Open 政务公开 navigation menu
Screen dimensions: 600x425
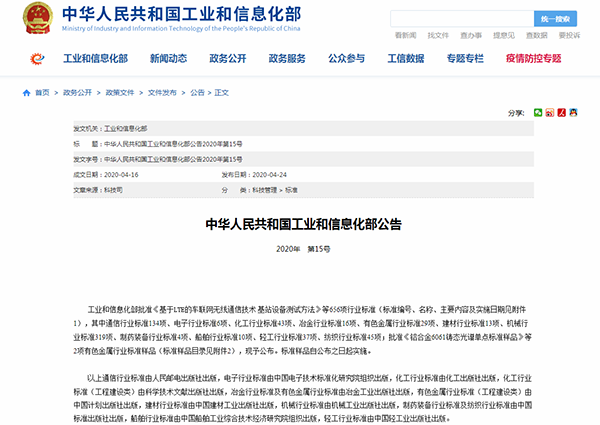click(x=228, y=59)
